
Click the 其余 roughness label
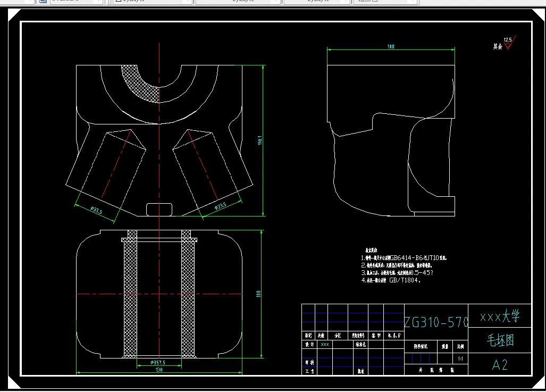[x=498, y=46]
